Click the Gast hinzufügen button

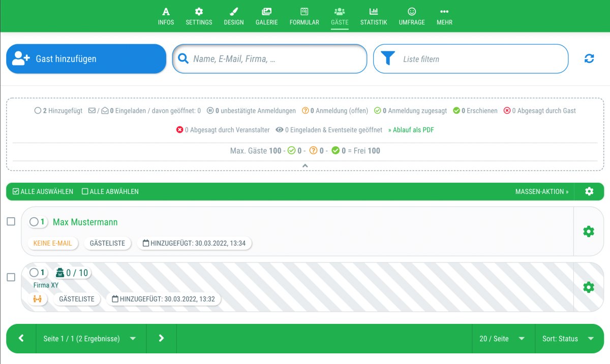86,59
